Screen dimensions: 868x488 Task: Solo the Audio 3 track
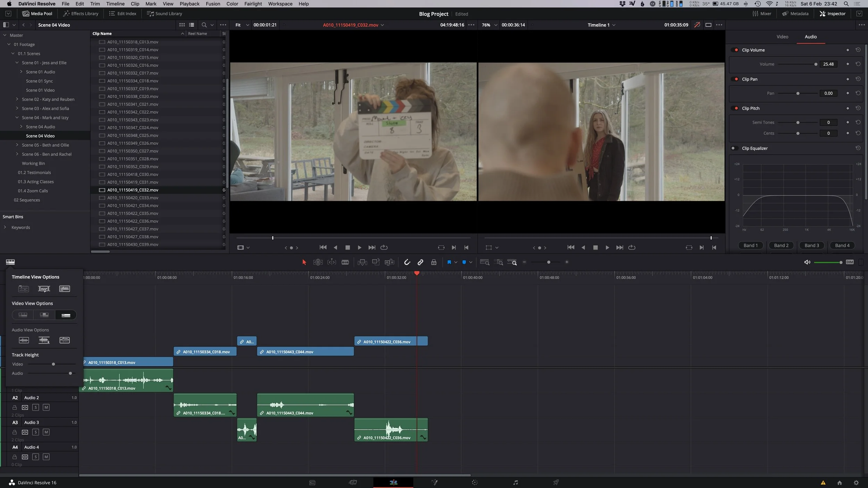click(x=36, y=432)
